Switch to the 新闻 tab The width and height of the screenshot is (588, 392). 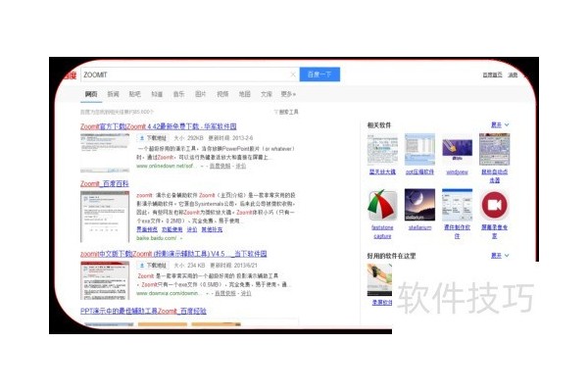(x=113, y=94)
